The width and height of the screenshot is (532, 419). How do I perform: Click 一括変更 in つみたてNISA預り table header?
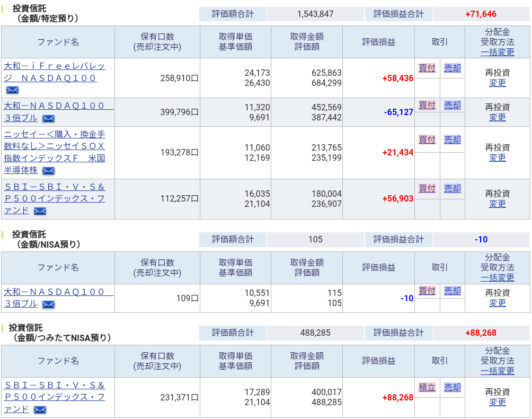(498, 371)
